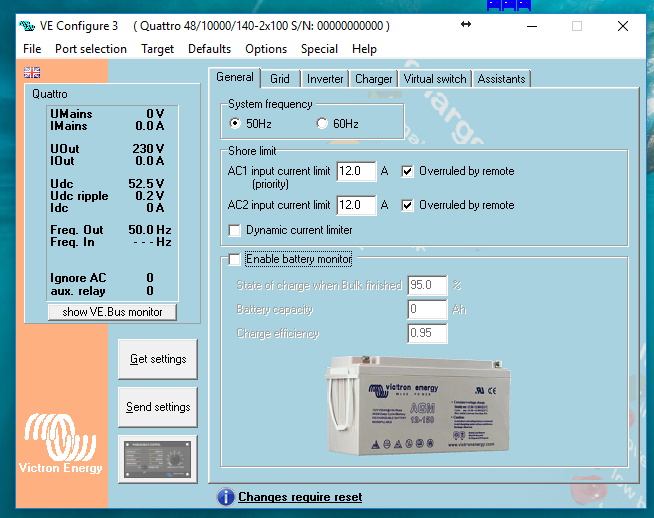Click Changes require reset link
Image resolution: width=654 pixels, height=518 pixels.
[x=300, y=497]
